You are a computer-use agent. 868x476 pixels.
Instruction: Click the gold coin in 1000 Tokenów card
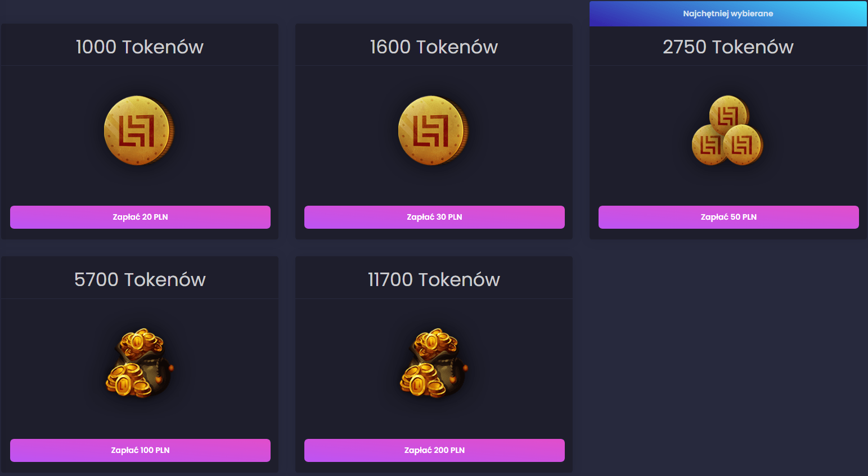139,130
